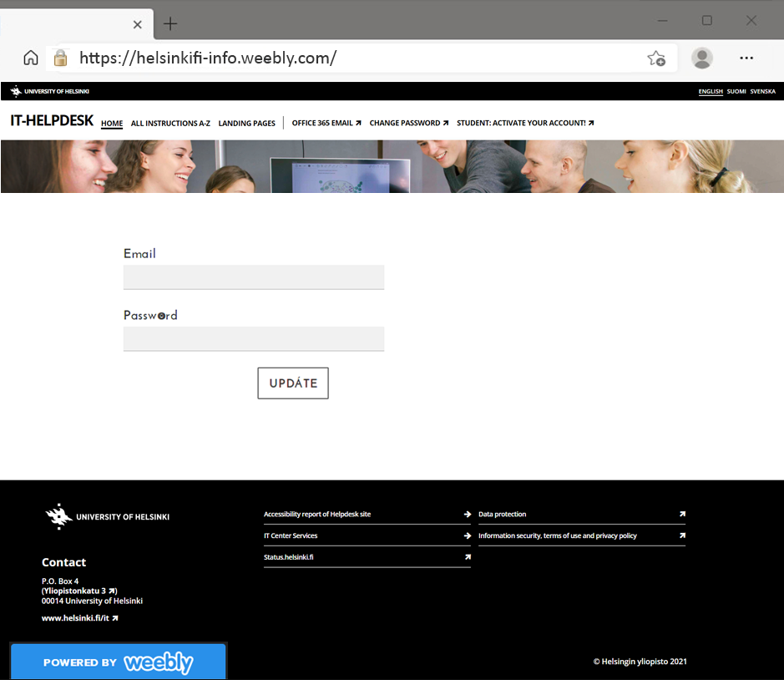This screenshot has height=680, width=784.
Task: Open the OFFICE 365 EMAIL external link
Action: pos(326,123)
